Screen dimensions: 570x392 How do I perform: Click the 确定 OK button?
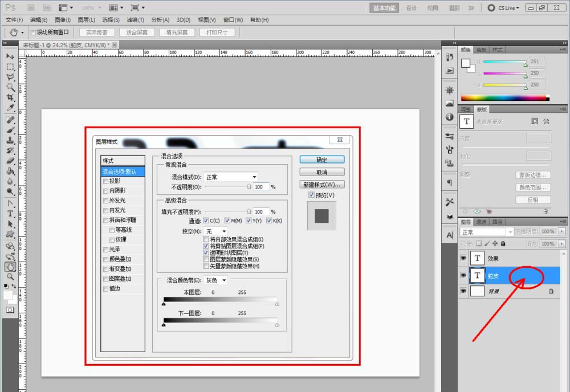[x=321, y=160]
